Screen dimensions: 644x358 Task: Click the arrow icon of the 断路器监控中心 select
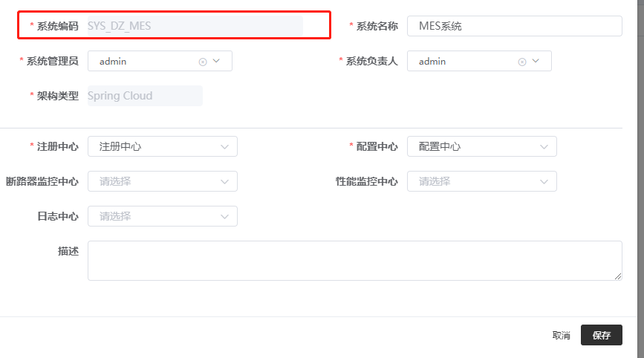click(x=224, y=181)
